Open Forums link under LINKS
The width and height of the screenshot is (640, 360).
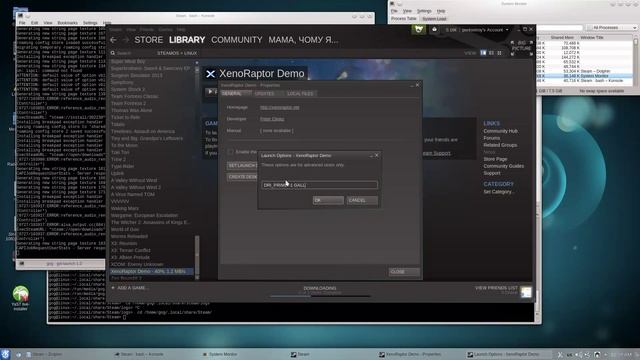tap(492, 138)
